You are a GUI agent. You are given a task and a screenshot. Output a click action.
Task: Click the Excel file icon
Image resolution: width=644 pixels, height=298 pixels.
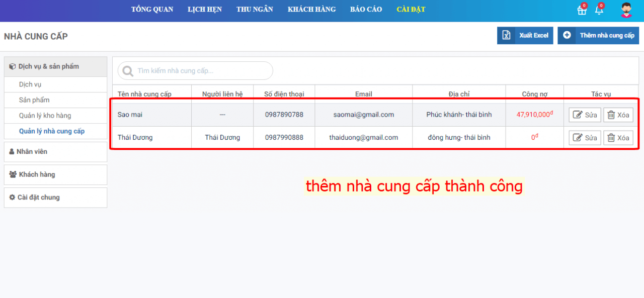pyautogui.click(x=506, y=36)
